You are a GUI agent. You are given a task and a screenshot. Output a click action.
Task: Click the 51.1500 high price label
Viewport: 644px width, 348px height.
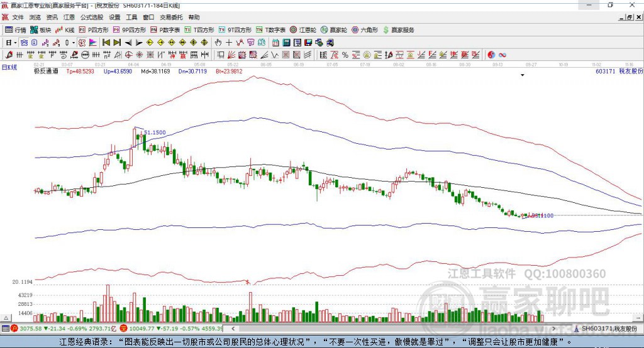155,133
